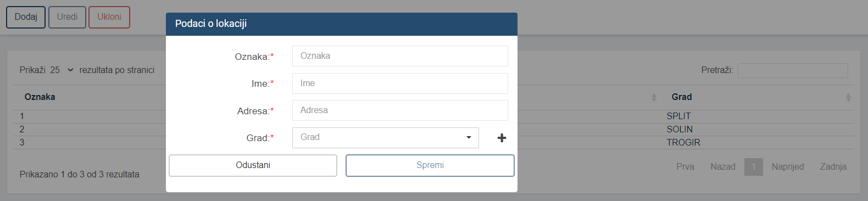Screen dimensions: 868x201
Task: Click the Naprijed pagination link
Action: [x=788, y=167]
